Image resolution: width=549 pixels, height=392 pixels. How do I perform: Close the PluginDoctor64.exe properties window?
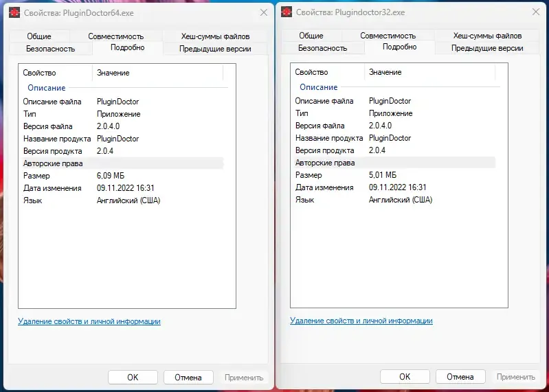[264, 12]
